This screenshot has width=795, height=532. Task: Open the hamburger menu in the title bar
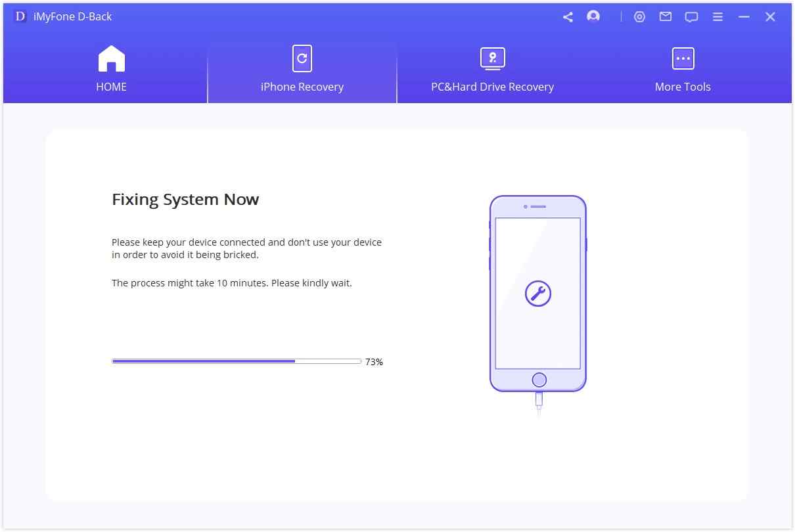point(717,16)
